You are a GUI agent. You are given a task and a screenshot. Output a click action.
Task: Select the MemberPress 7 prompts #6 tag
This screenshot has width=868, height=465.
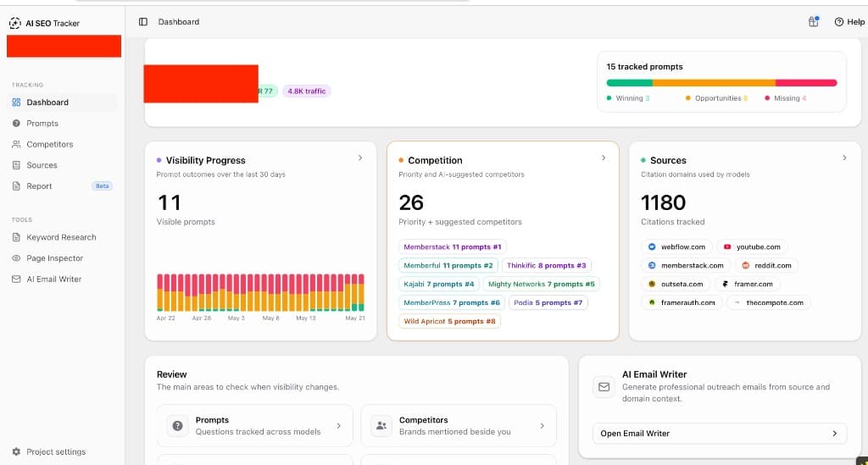pos(452,303)
